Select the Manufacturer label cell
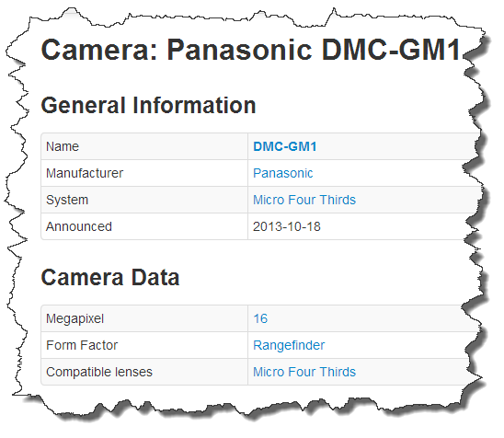This screenshot has width=504, height=438. pyautogui.click(x=144, y=173)
